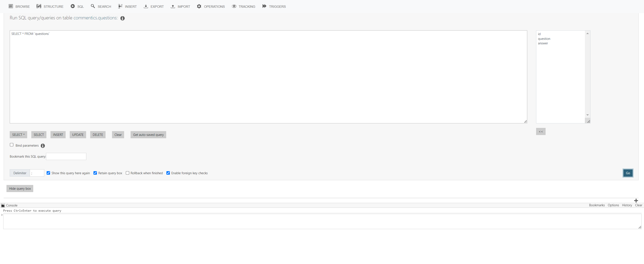
Task: Click the Export download icon
Action: (146, 6)
